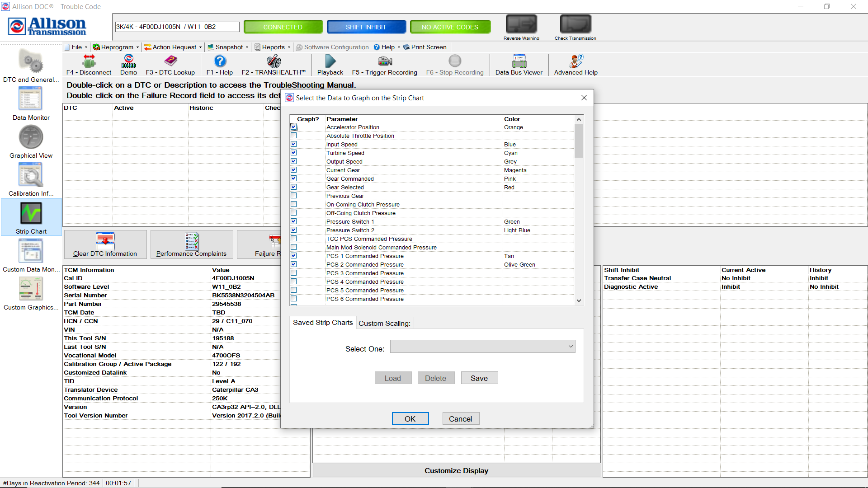Screen dimensions: 868x488
Task: Expand the Snapshot menu arrow
Action: point(247,47)
